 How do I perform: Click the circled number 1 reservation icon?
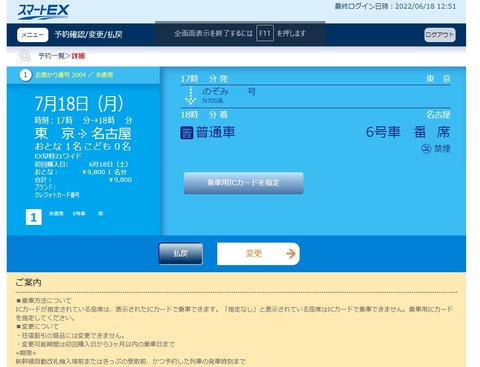[25, 75]
